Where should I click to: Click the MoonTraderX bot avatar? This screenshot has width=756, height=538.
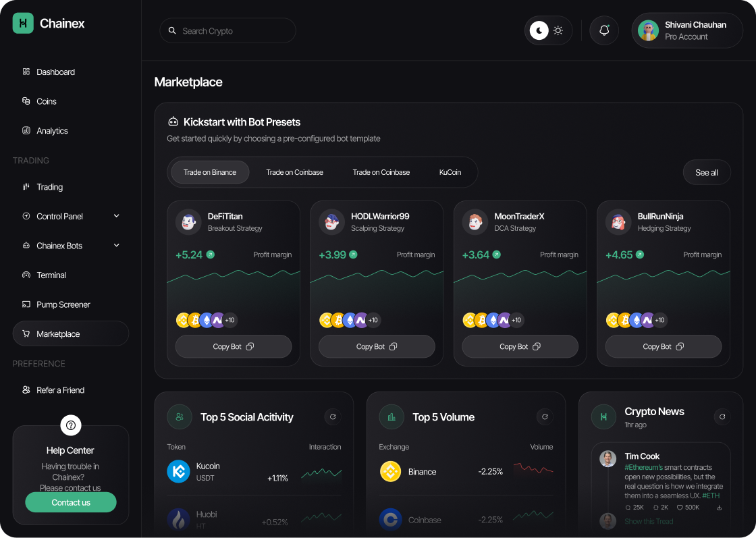(475, 222)
